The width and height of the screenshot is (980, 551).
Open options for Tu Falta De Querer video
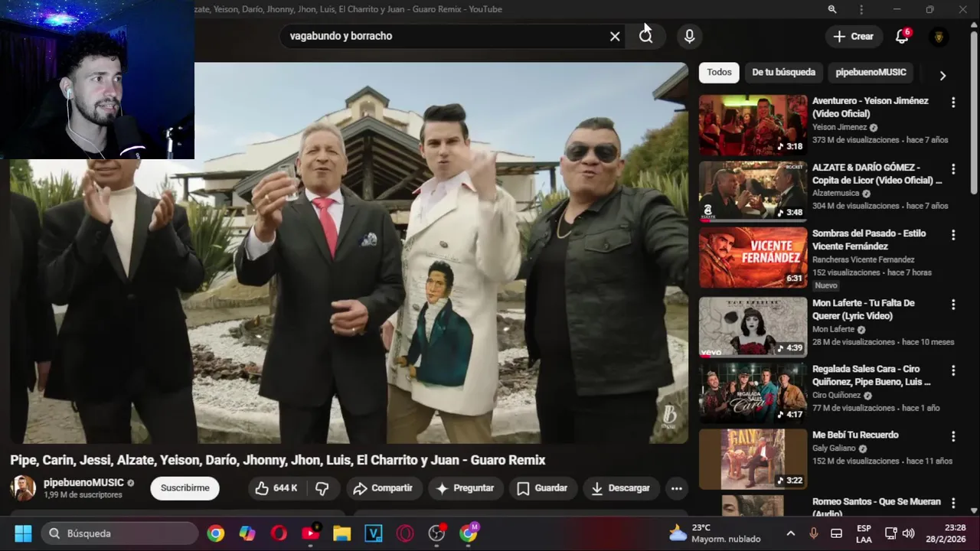[x=953, y=304]
